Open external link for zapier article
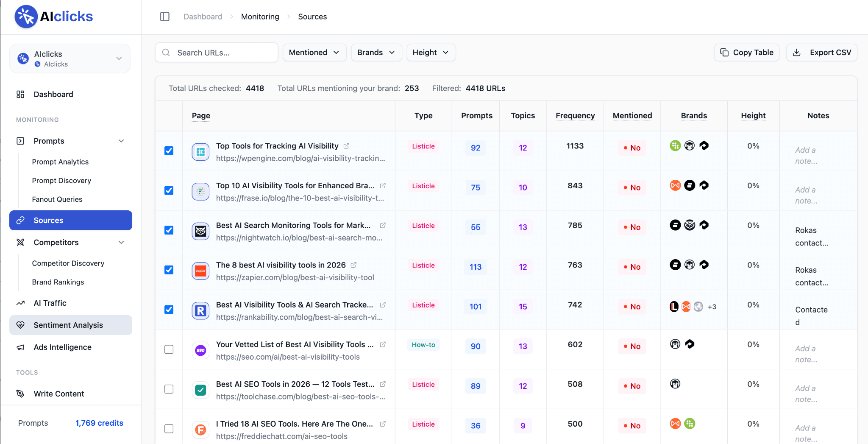This screenshot has width=868, height=444. coord(353,265)
